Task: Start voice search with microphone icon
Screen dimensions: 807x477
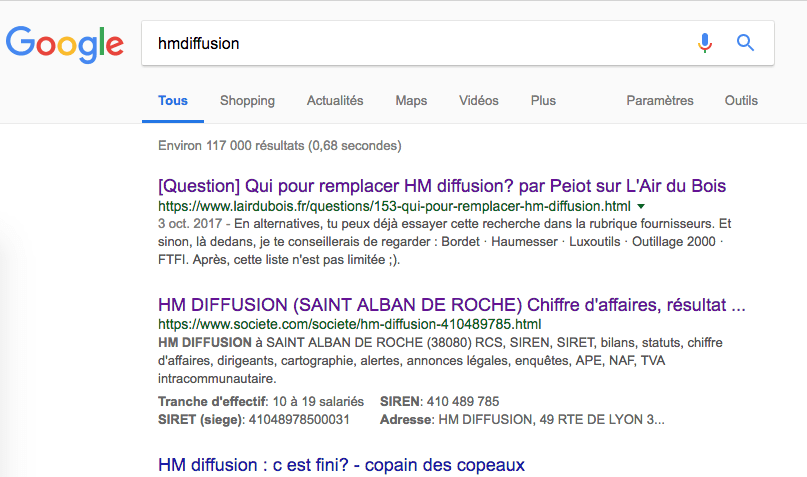Action: (x=705, y=43)
